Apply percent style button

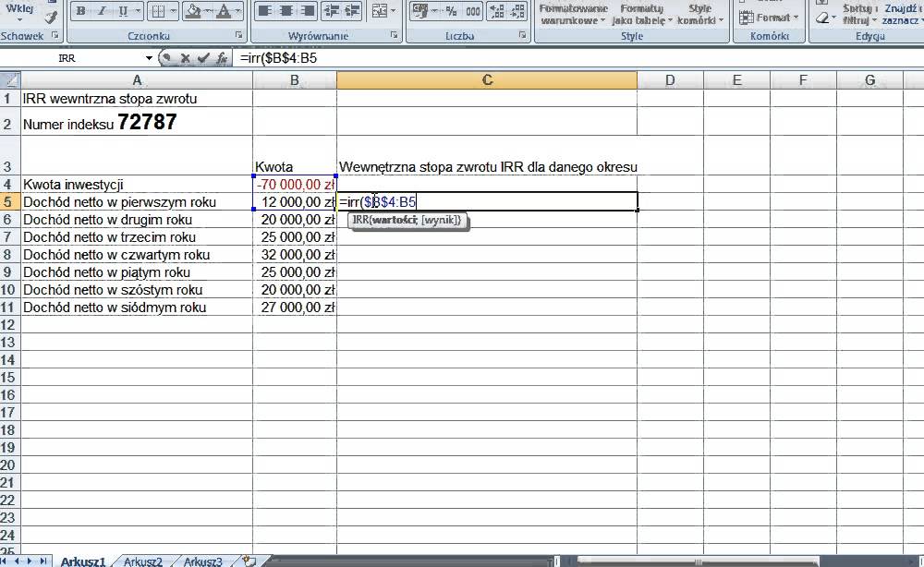coord(452,11)
